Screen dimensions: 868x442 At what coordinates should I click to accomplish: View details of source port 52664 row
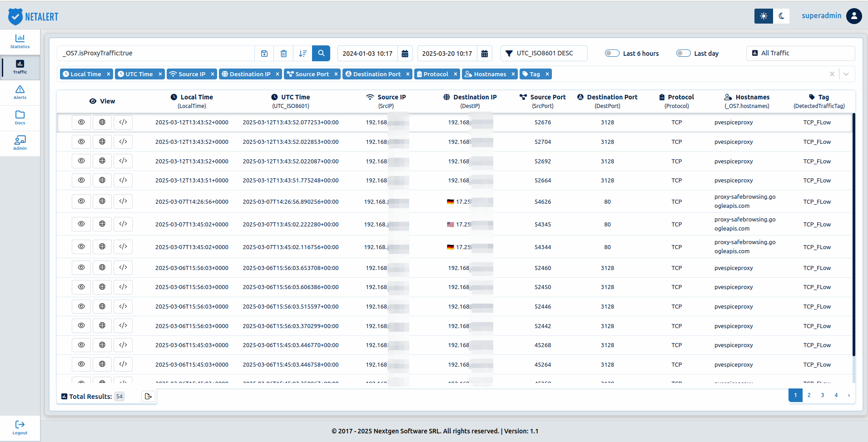pos(81,180)
